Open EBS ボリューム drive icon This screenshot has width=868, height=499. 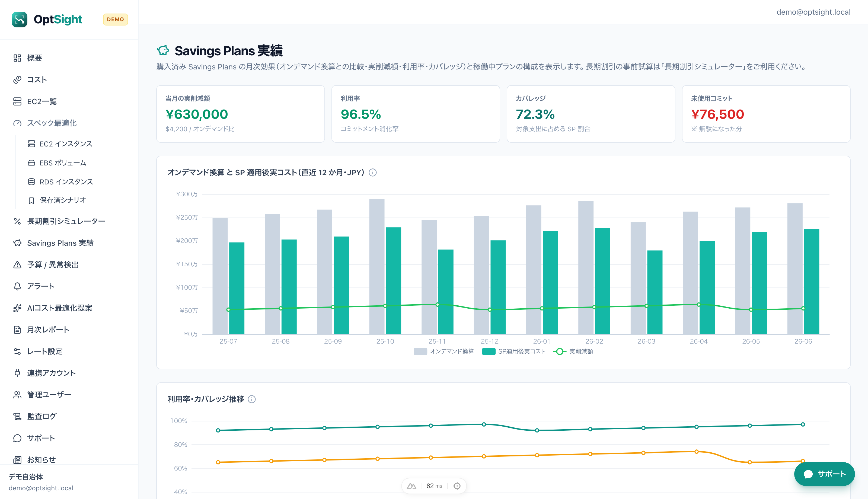tap(31, 163)
